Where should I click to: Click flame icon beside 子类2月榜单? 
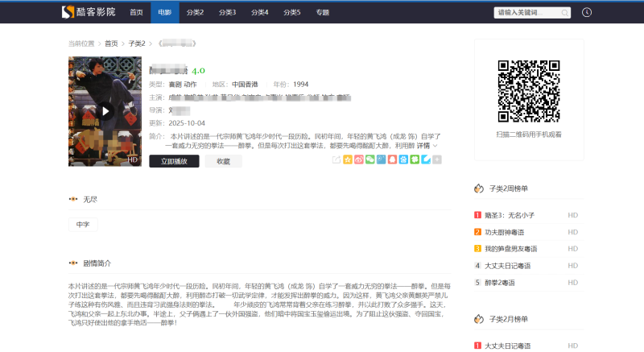click(479, 319)
